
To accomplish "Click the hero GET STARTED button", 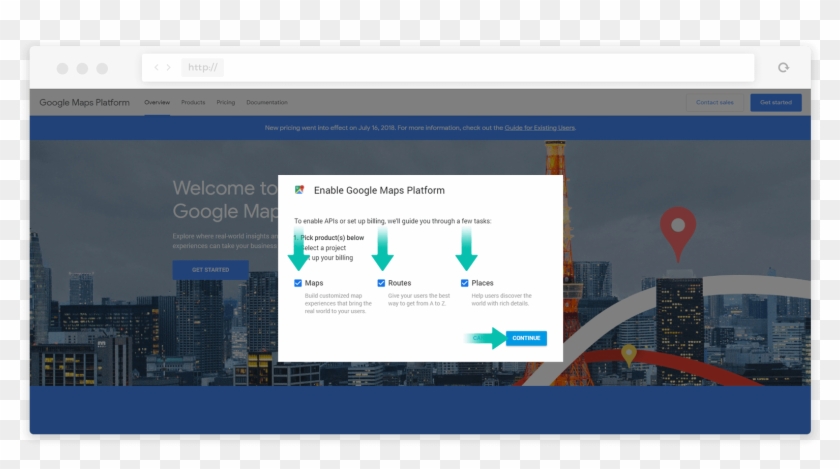I will [211, 270].
